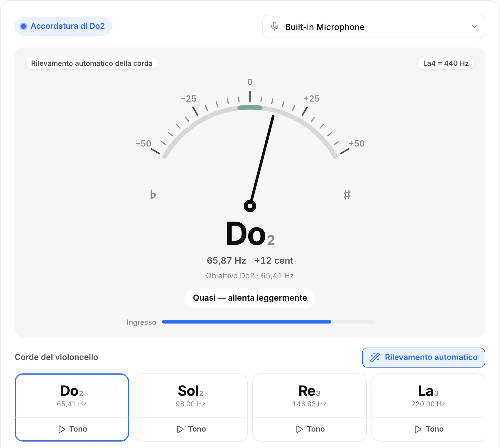The width and height of the screenshot is (500, 448).
Task: Click the tuner needle pivot circle
Action: [x=250, y=206]
